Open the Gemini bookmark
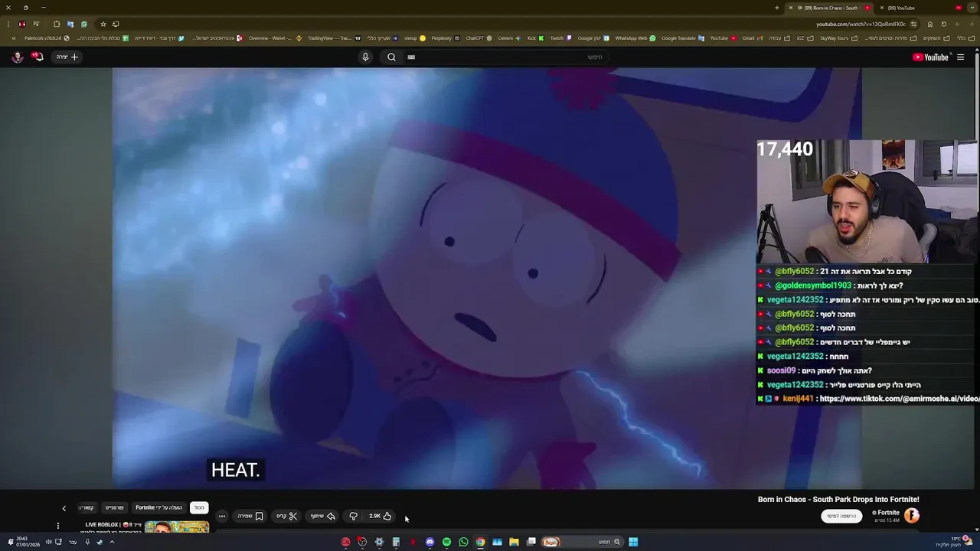Image resolution: width=980 pixels, height=551 pixels. pos(509,38)
